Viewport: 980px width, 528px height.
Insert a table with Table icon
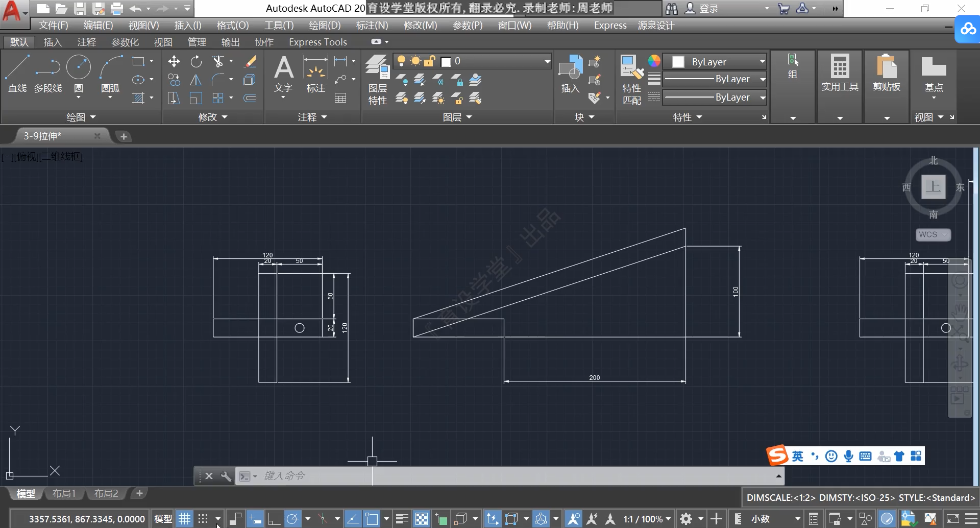tap(340, 98)
